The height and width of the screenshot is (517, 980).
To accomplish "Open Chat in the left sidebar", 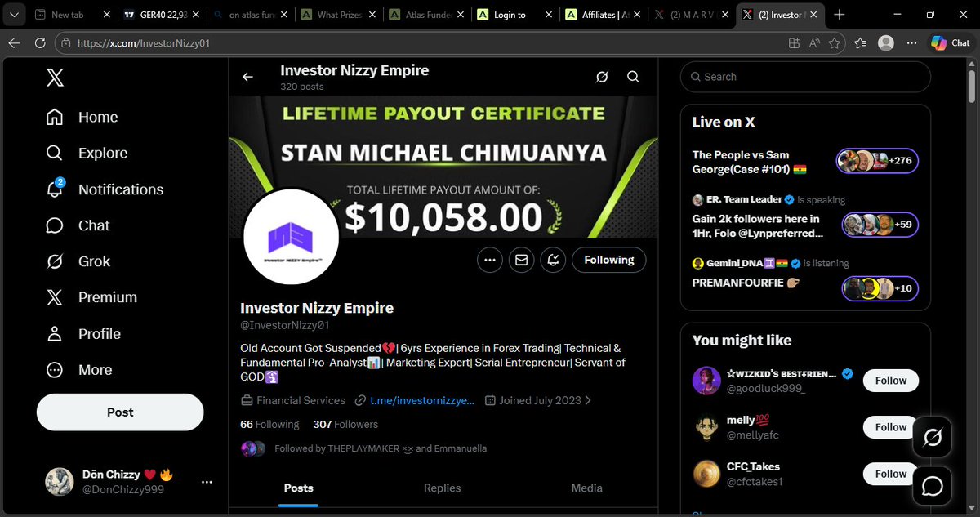I will pyautogui.click(x=78, y=225).
